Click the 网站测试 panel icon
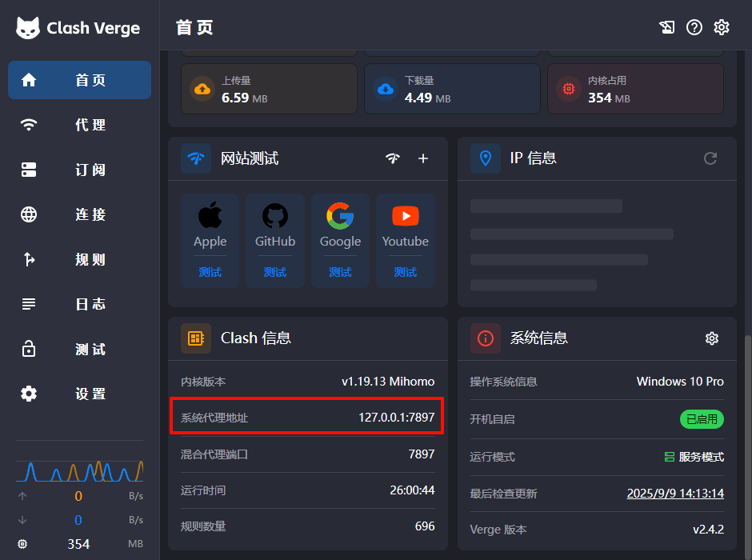 point(196,158)
